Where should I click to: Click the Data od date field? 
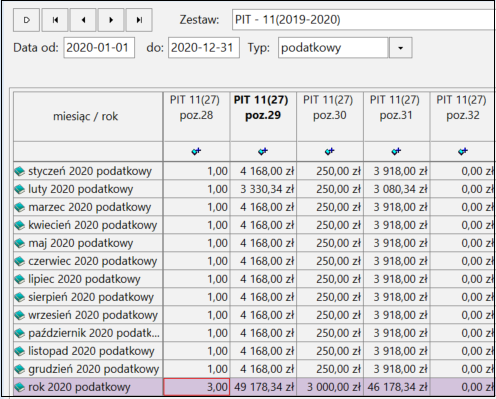99,48
